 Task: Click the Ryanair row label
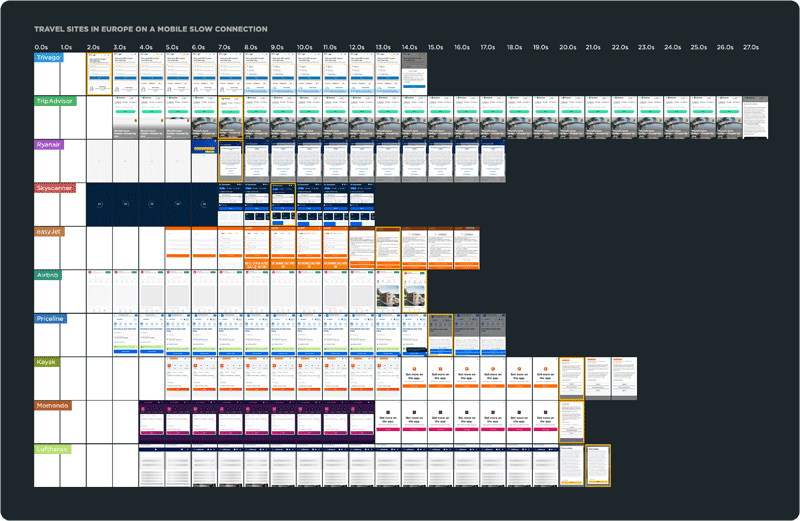48,144
